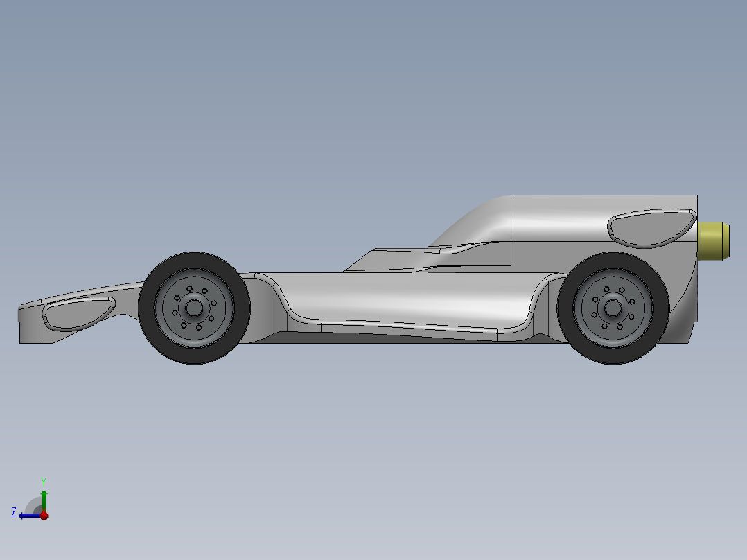Pick the front wing oval cutout
Image resolution: width=747 pixels, height=560 pixels.
pyautogui.click(x=79, y=313)
